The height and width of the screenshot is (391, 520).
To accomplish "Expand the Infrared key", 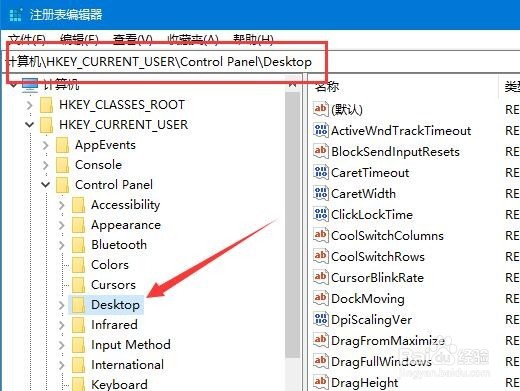I will pyautogui.click(x=62, y=325).
